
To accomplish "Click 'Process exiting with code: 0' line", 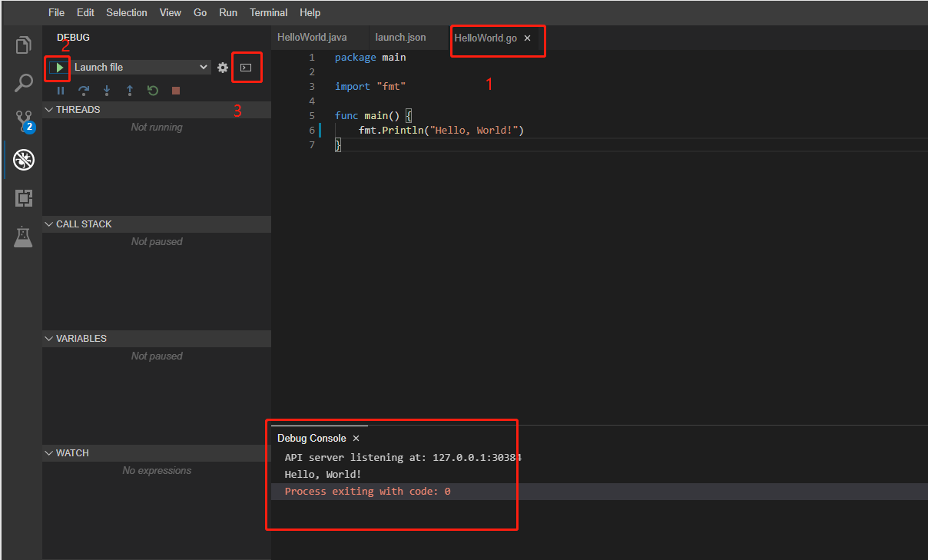I will (x=367, y=491).
